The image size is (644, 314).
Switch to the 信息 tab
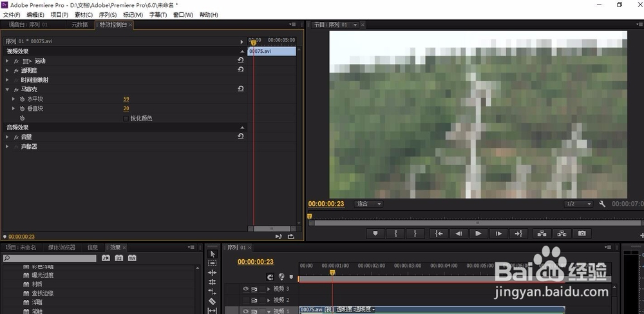pos(93,248)
